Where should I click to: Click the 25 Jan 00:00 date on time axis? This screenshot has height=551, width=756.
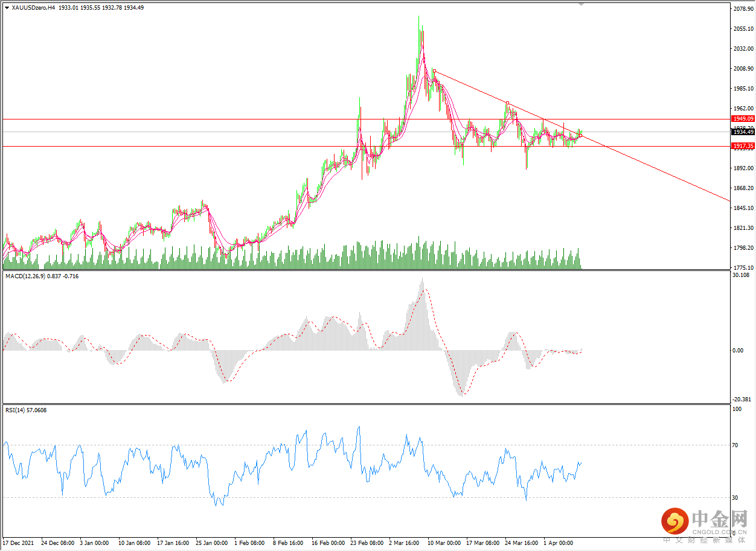(x=213, y=543)
